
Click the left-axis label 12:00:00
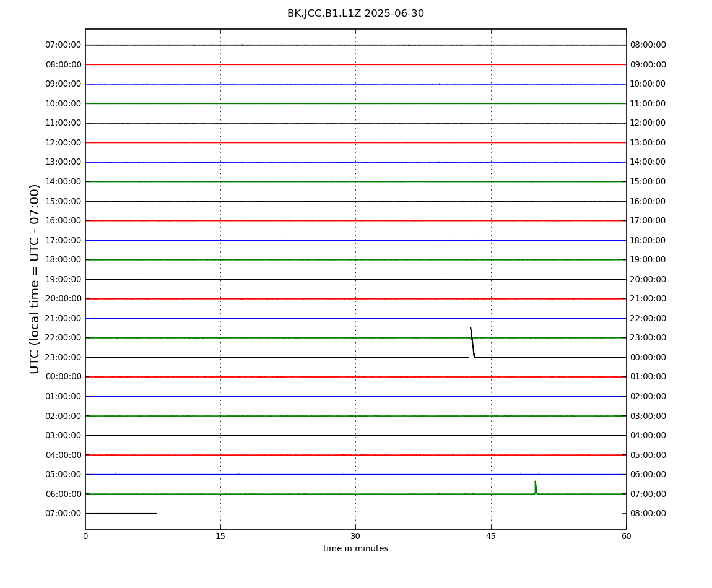64,142
